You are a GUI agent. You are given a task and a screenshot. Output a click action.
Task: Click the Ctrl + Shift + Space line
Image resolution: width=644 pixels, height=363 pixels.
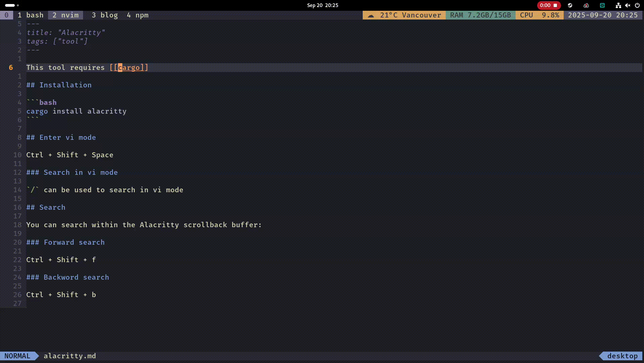70,155
